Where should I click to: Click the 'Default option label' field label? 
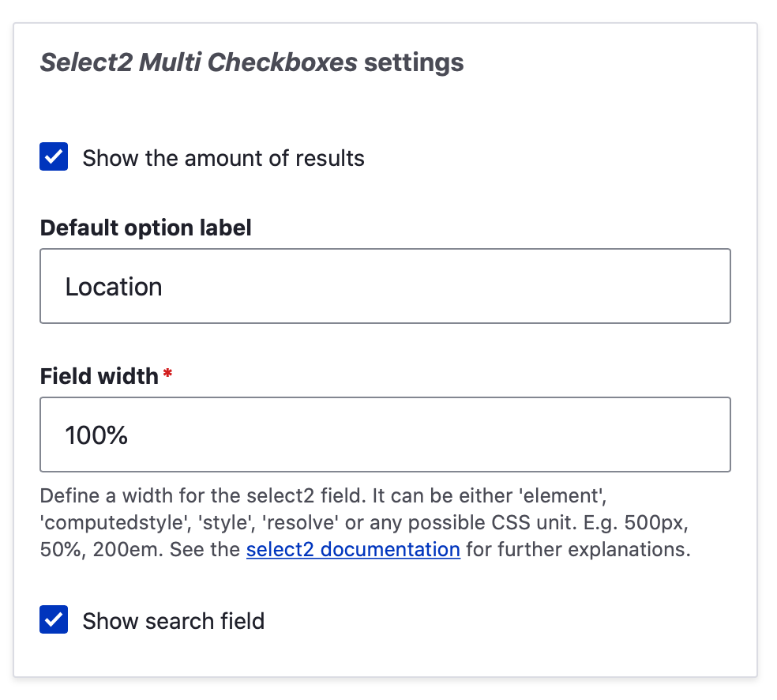[145, 228]
